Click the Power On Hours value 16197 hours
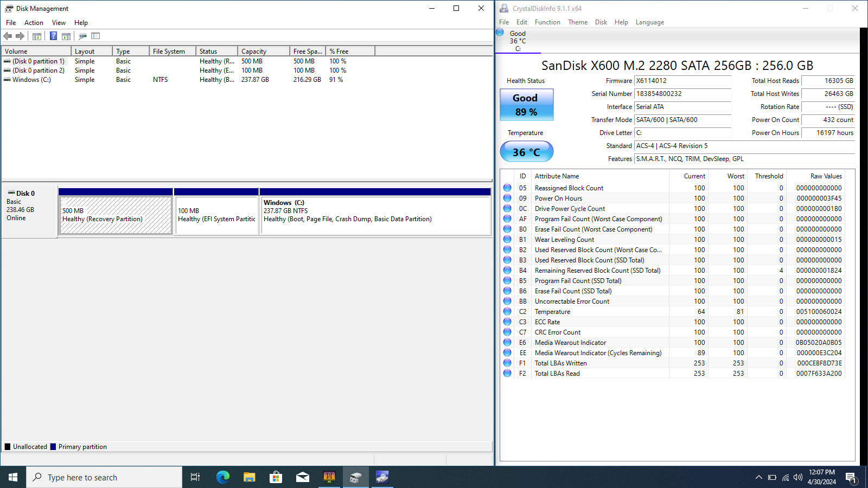 click(828, 133)
